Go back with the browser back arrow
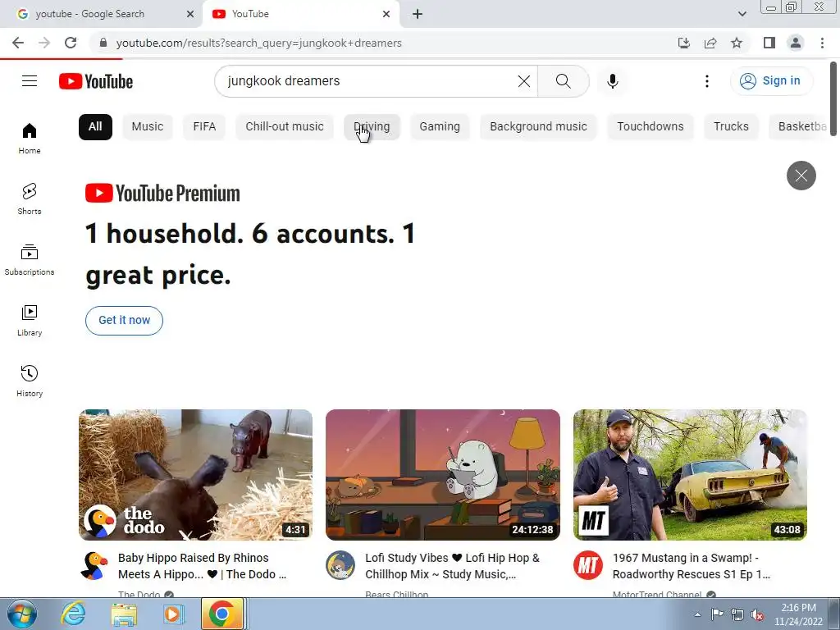840x630 pixels. pyautogui.click(x=18, y=43)
